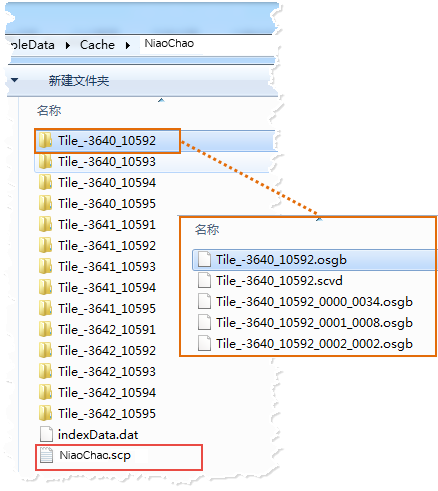Click the Tile_-3640_10592.osgb file icon
The image size is (438, 491).
coord(204,260)
